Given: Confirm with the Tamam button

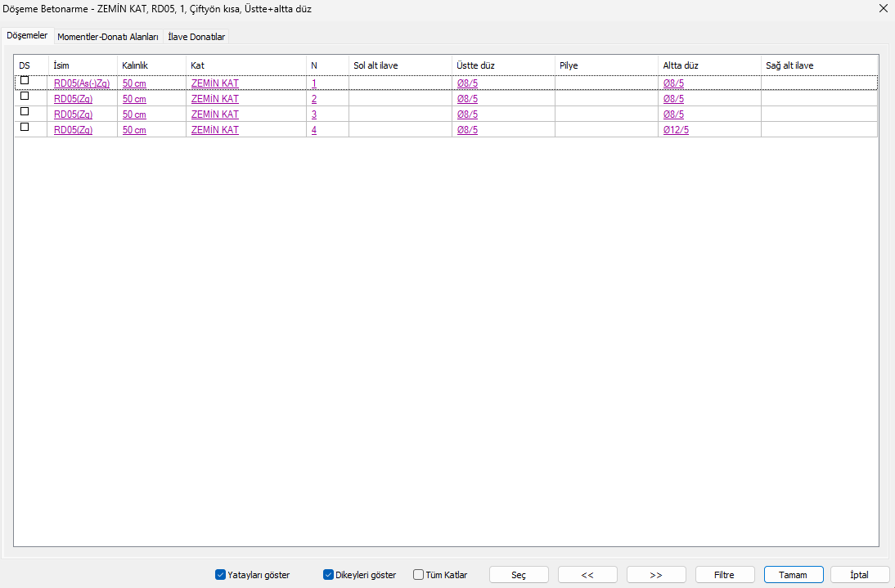Looking at the screenshot, I should pos(793,575).
